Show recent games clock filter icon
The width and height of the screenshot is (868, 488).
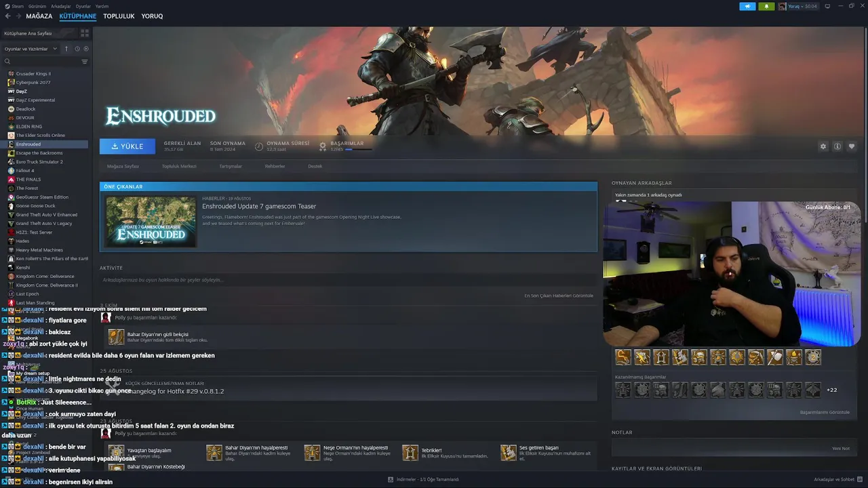coord(77,49)
